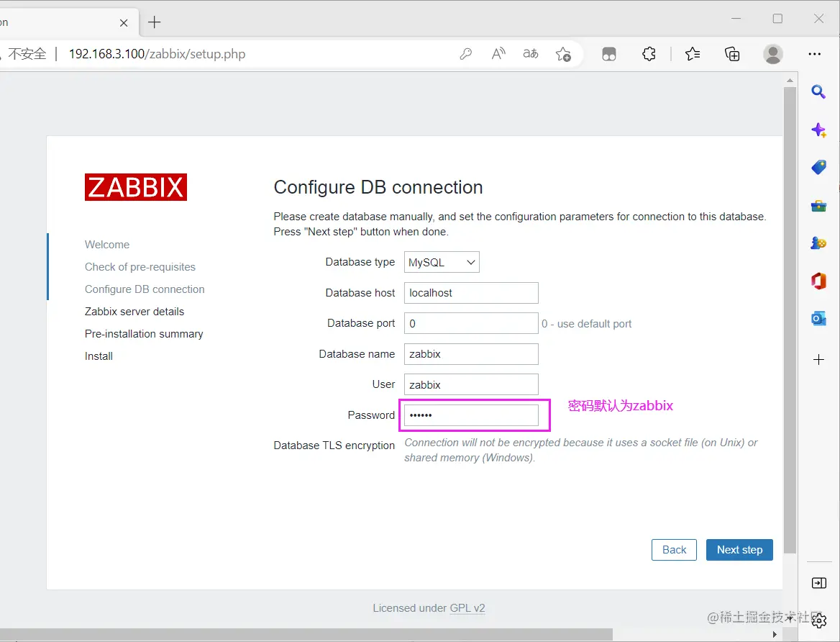Open Collections icon in toolbar
This screenshot has height=642, width=840.
(732, 54)
